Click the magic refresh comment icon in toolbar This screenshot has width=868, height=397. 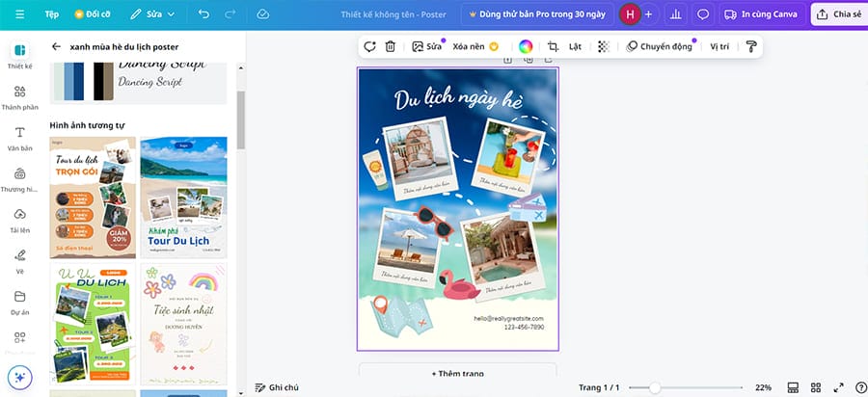[x=369, y=47]
